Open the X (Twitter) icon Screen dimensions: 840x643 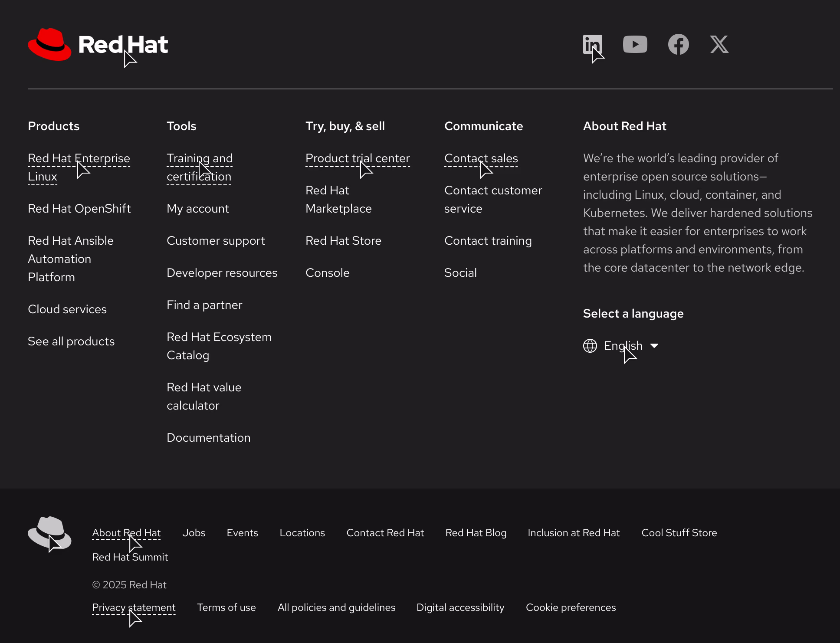(719, 44)
